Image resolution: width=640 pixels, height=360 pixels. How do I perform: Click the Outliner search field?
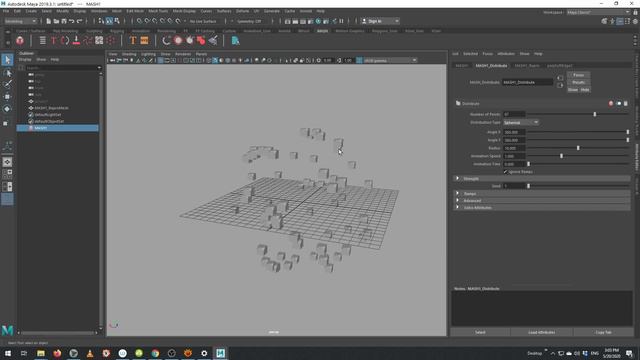point(62,68)
